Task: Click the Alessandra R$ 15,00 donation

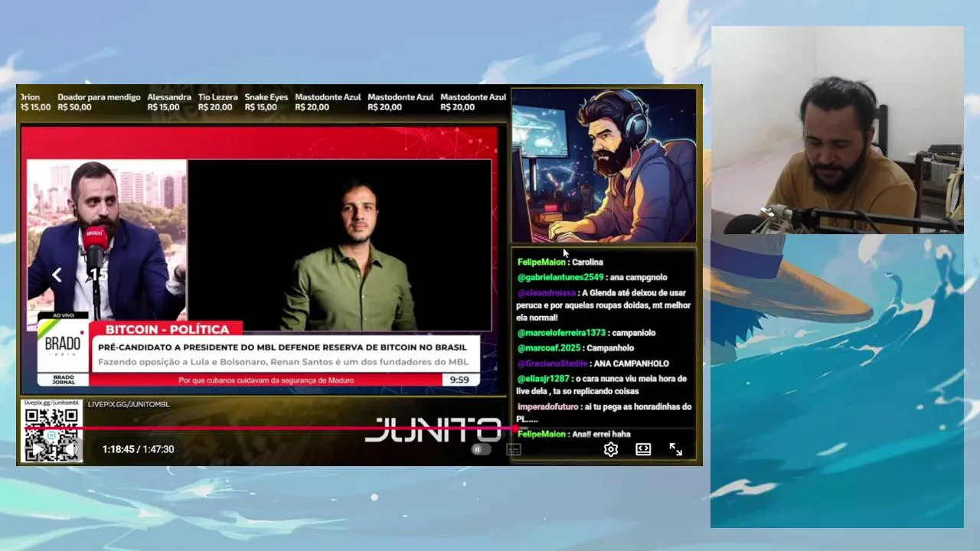Action: tap(169, 102)
